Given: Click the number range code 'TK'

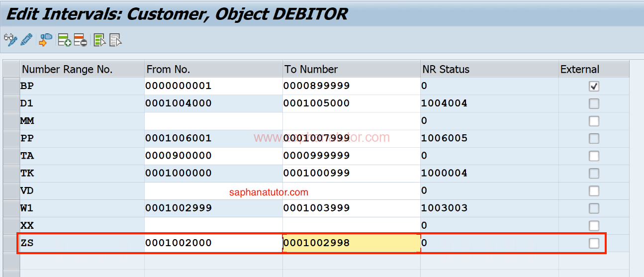Looking at the screenshot, I should [x=27, y=173].
